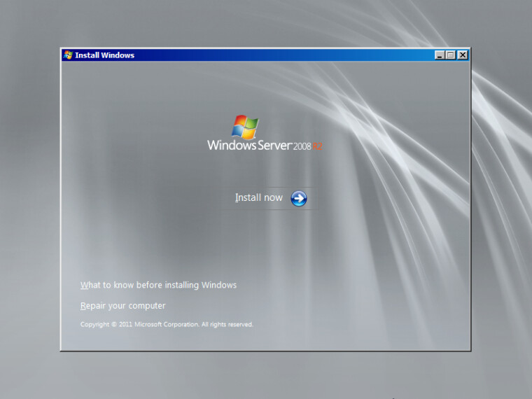Click the Windows Server 2008 R2 logo
This screenshot has height=399, width=532.
click(265, 133)
